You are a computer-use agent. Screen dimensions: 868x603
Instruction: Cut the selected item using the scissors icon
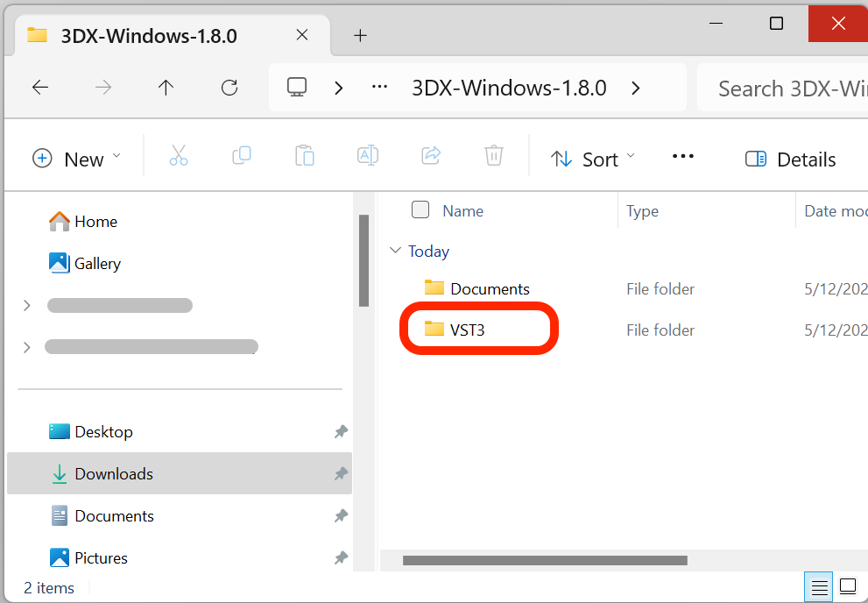click(x=179, y=155)
